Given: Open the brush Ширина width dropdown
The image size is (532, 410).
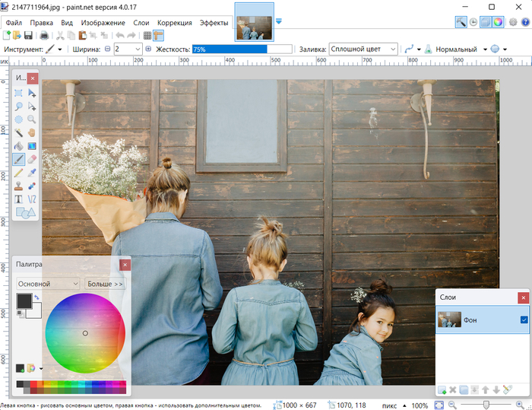Looking at the screenshot, I should [138, 49].
